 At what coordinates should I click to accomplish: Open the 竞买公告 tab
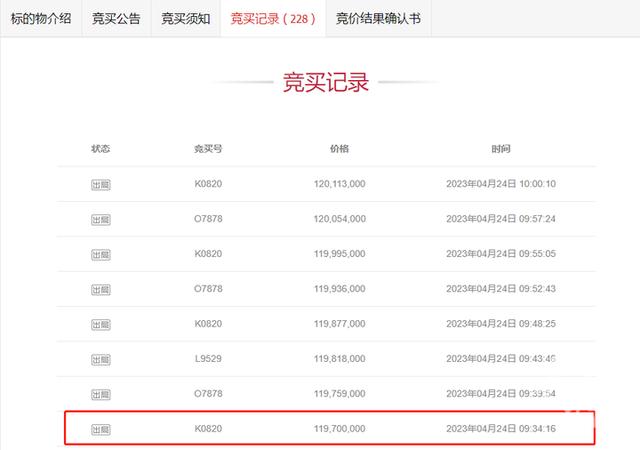pos(115,18)
